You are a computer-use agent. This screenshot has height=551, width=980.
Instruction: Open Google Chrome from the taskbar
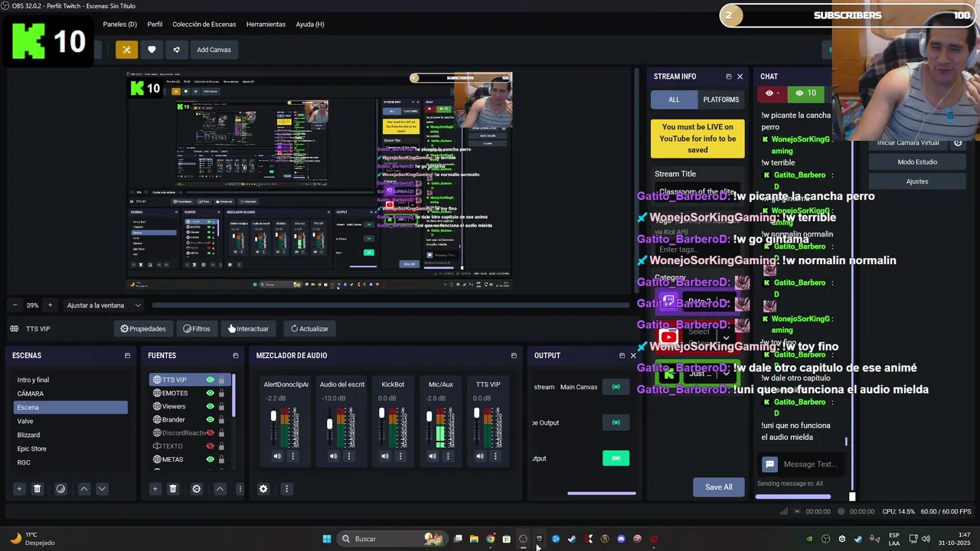(x=490, y=539)
